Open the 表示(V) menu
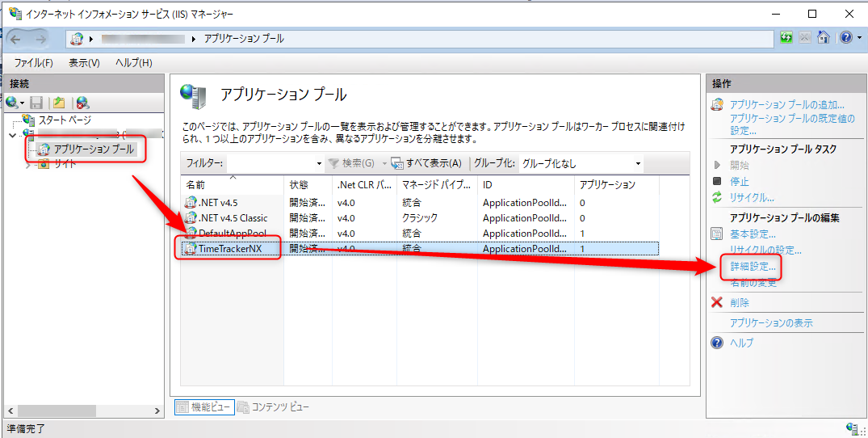This screenshot has width=868, height=438. pos(84,63)
